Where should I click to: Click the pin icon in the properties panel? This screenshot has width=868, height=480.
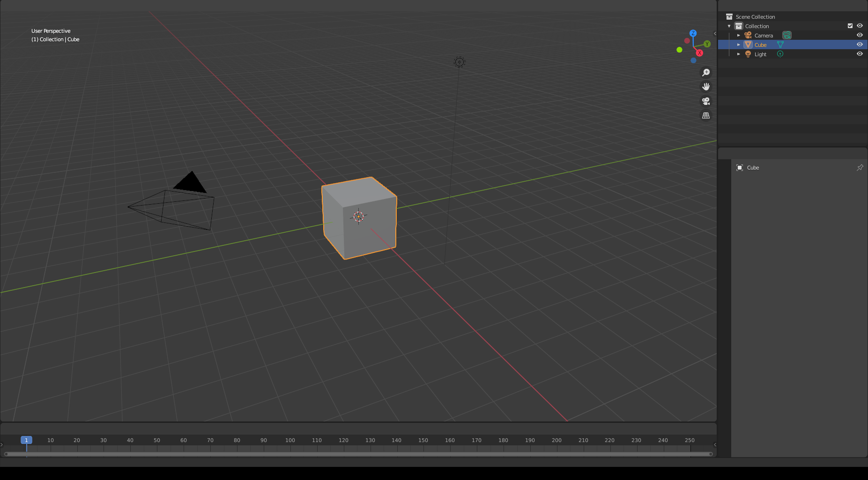coord(860,167)
